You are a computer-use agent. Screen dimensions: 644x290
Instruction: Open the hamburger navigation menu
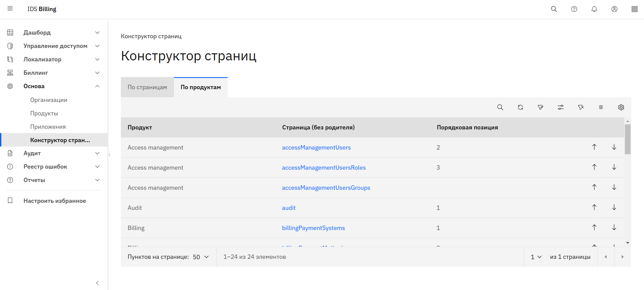[x=10, y=9]
